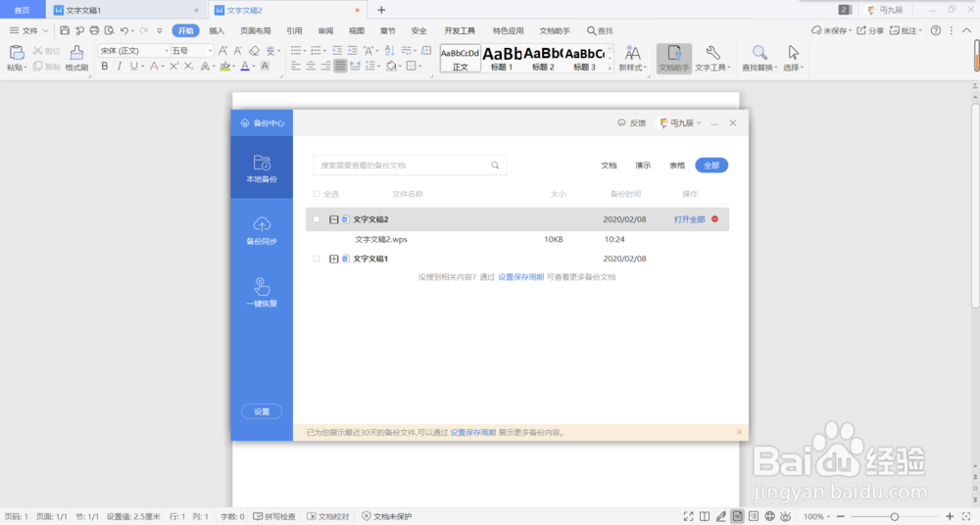Dismiss the bottom notice bar
Image resolution: width=980 pixels, height=525 pixels.
click(739, 432)
